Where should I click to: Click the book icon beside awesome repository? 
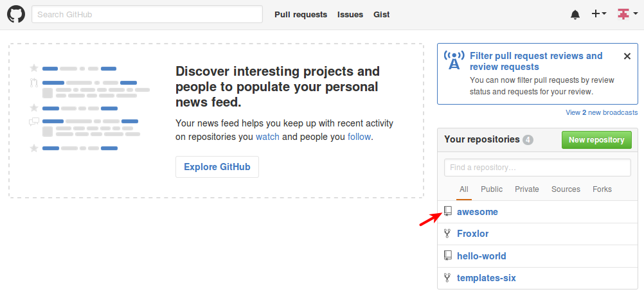(448, 212)
